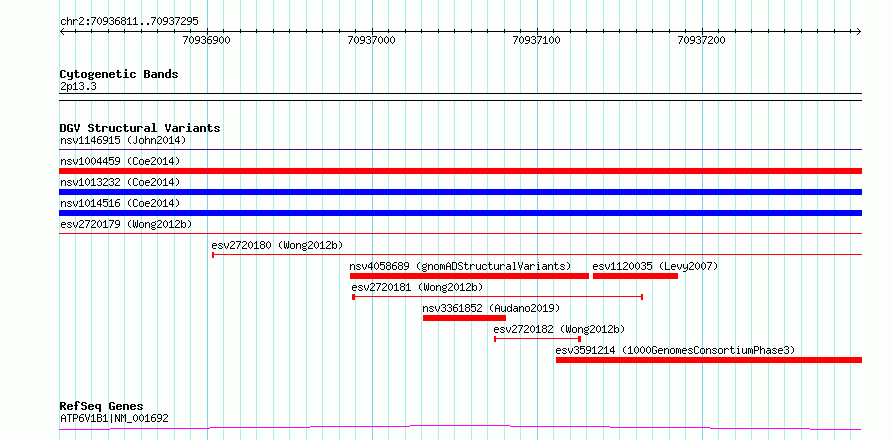
Task: Click the esv2720182 (Wong2012b) variant line
Action: tap(537, 339)
